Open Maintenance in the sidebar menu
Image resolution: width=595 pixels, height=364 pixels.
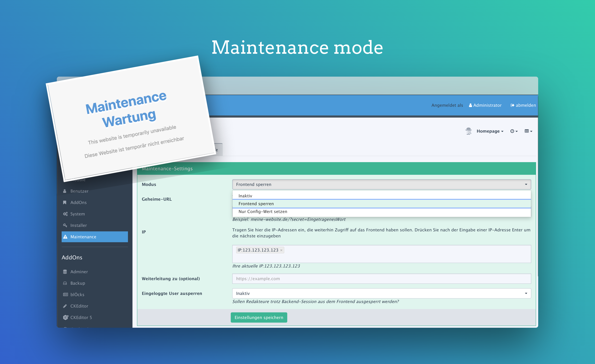[83, 237]
